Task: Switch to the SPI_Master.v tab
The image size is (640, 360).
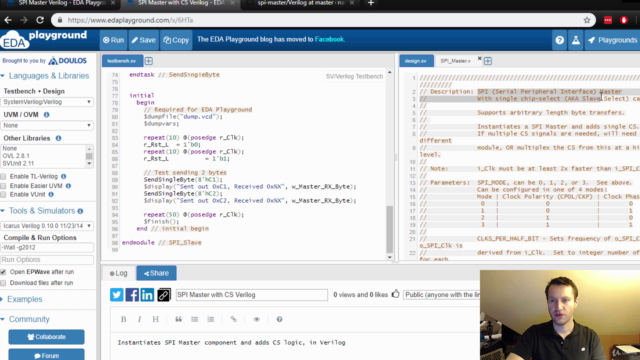Action: pyautogui.click(x=455, y=61)
